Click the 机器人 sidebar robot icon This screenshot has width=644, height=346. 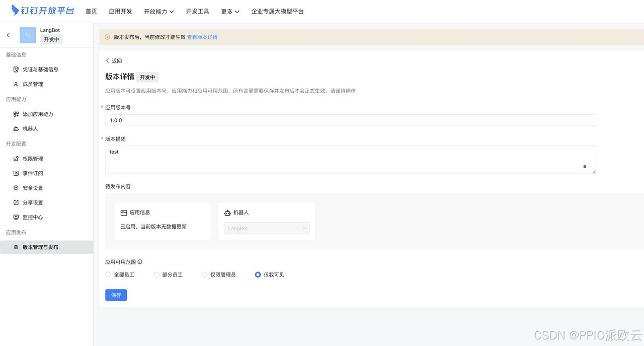click(x=16, y=129)
